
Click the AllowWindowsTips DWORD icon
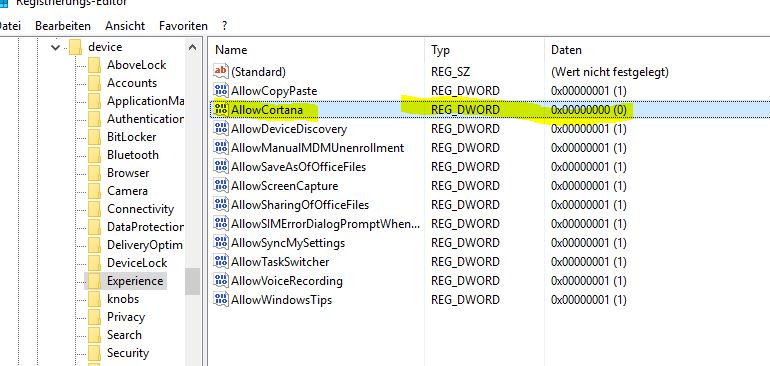[x=221, y=299]
